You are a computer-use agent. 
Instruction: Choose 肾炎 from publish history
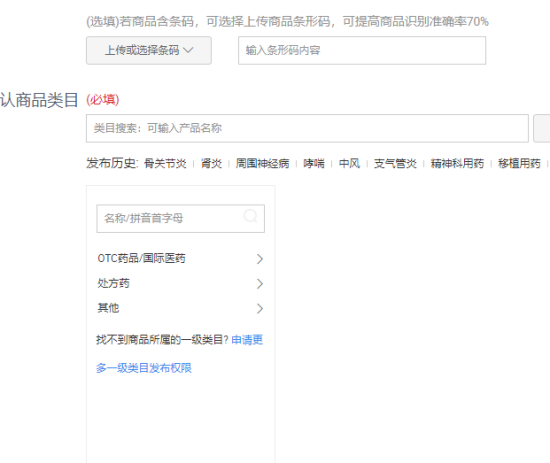212,163
